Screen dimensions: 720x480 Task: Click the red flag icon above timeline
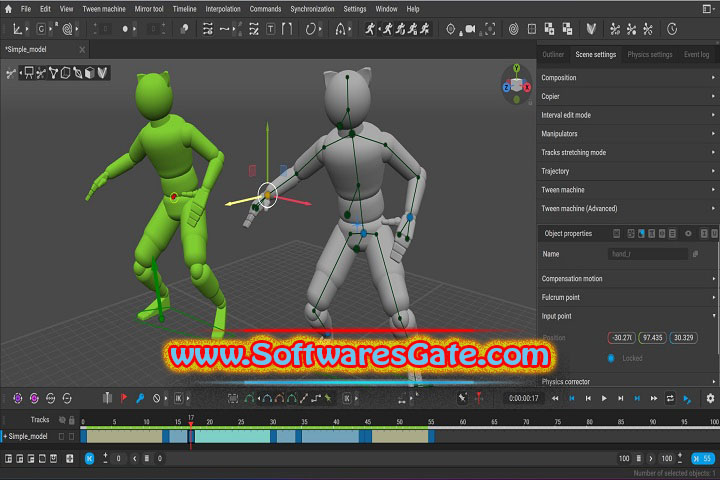(124, 398)
